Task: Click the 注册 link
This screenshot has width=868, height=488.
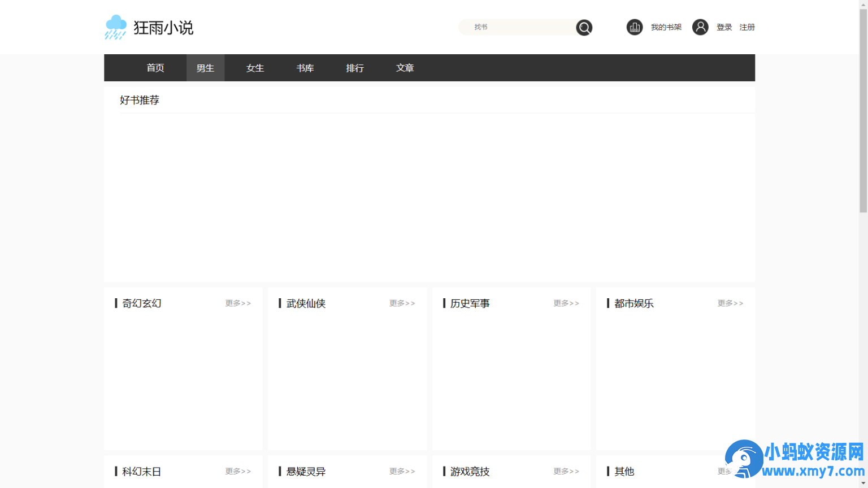Action: click(747, 27)
